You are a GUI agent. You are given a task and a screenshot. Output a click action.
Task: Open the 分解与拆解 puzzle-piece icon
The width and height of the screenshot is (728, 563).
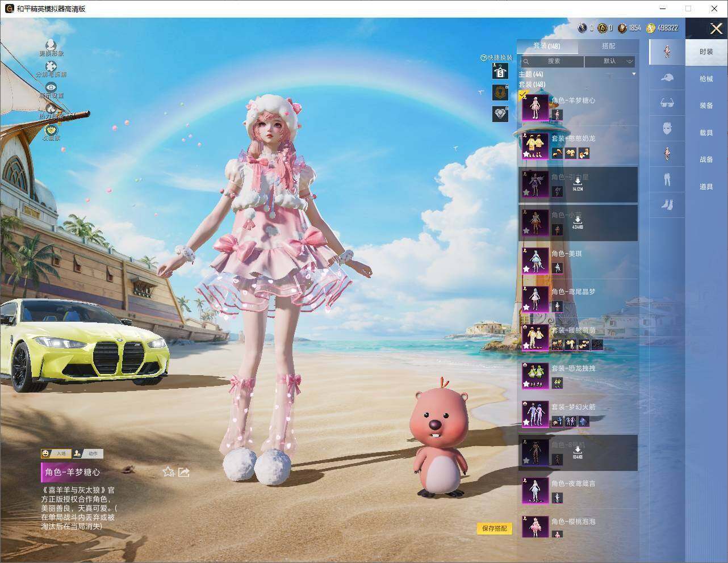(51, 67)
